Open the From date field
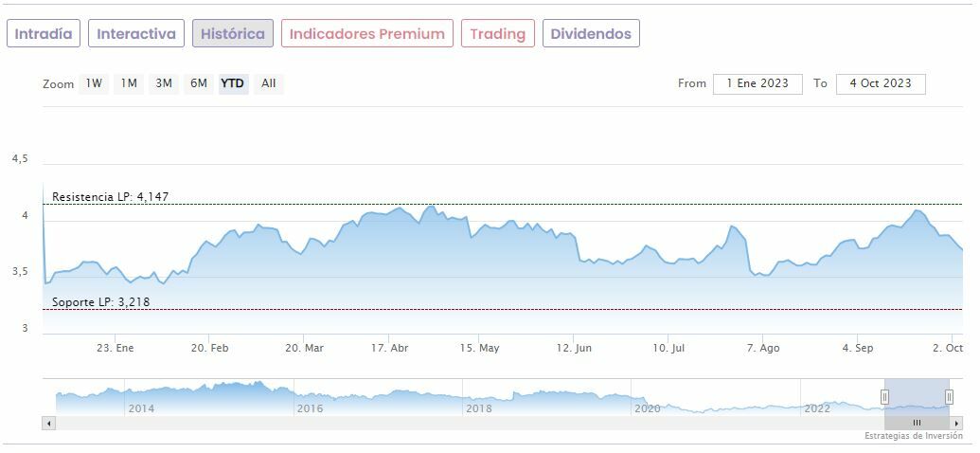The width and height of the screenshot is (980, 453). (x=757, y=83)
